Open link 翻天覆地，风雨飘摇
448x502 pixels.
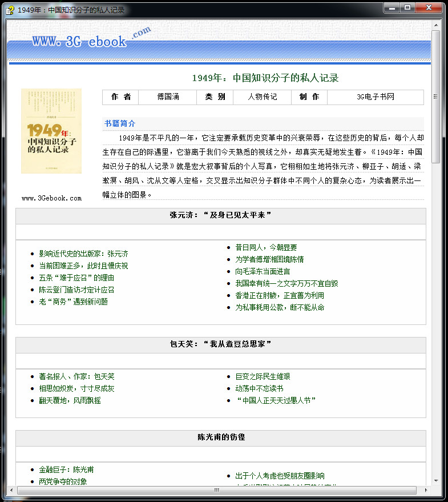point(70,400)
